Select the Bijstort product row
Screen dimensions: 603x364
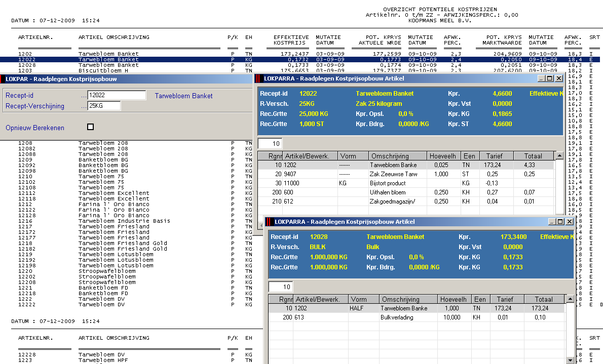point(406,183)
